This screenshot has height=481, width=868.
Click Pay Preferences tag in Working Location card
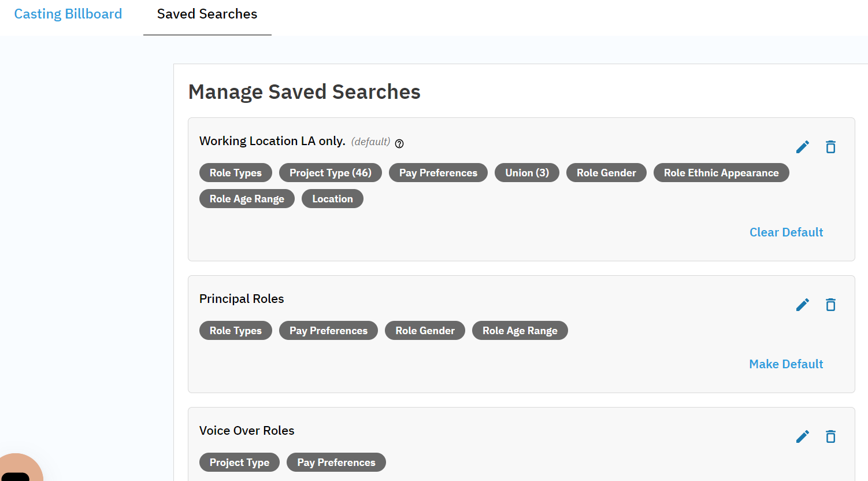pyautogui.click(x=438, y=173)
